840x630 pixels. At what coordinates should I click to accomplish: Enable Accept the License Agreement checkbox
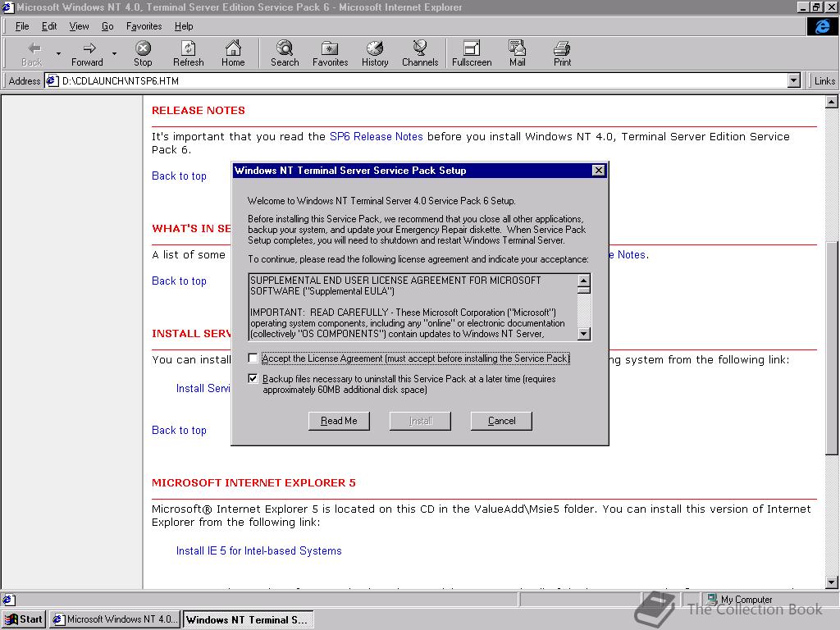(253, 358)
